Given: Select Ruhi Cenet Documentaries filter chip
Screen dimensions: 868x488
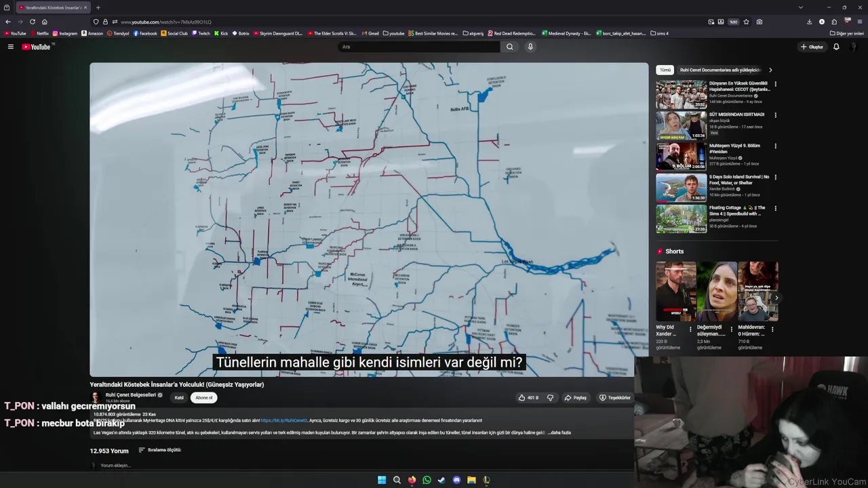Looking at the screenshot, I should (x=720, y=70).
